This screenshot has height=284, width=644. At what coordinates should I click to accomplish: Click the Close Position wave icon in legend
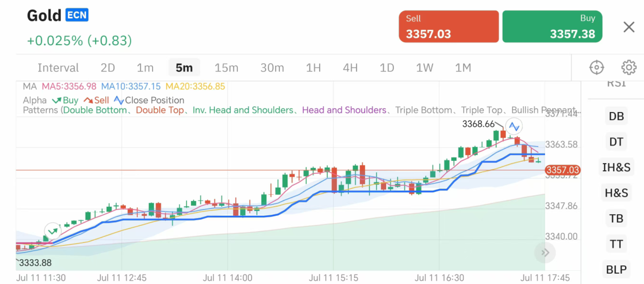tap(118, 100)
